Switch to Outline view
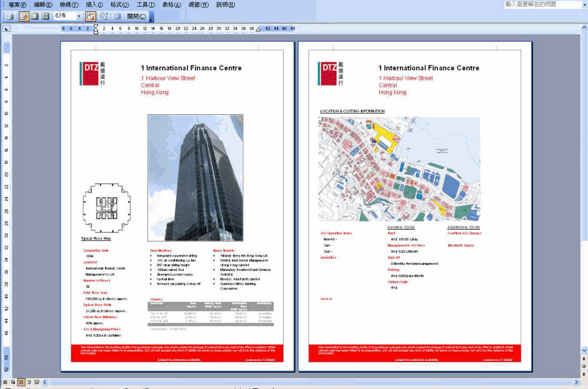This screenshot has width=588, height=389. click(29, 382)
